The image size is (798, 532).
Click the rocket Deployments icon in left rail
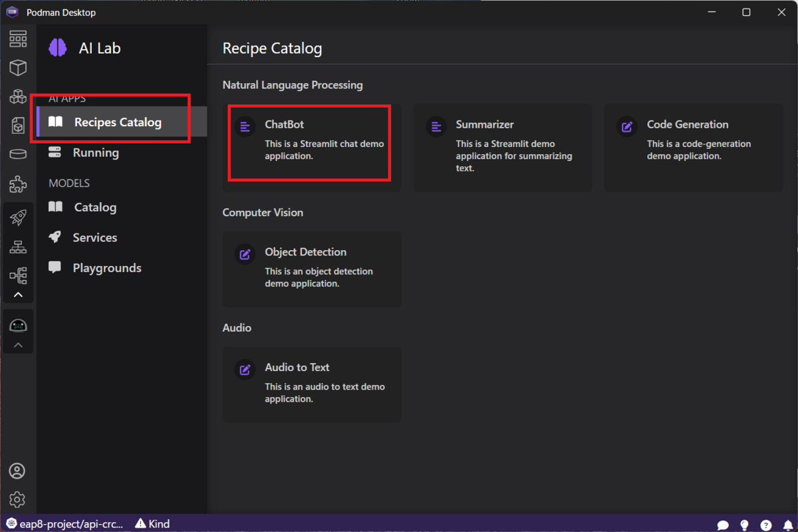18,217
